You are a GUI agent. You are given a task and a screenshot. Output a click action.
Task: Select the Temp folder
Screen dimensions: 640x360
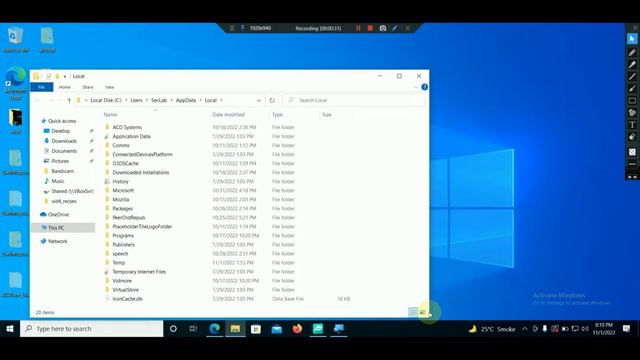coord(118,263)
